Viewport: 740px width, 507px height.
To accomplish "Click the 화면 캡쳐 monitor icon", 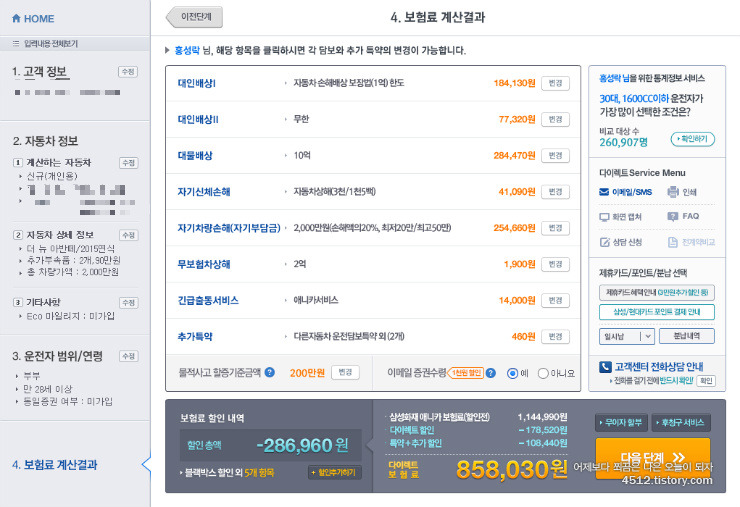I will (604, 217).
